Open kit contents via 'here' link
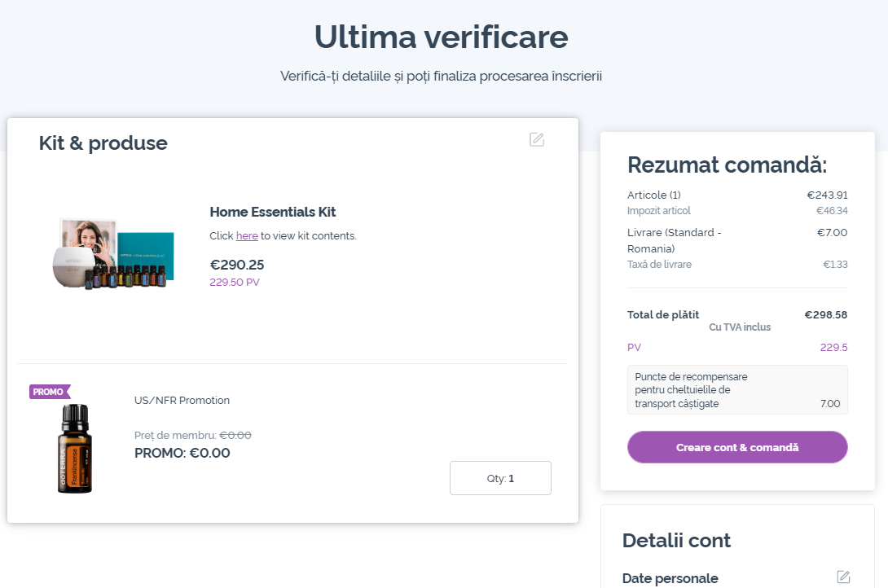Viewport: 888px width, 588px height. point(247,236)
